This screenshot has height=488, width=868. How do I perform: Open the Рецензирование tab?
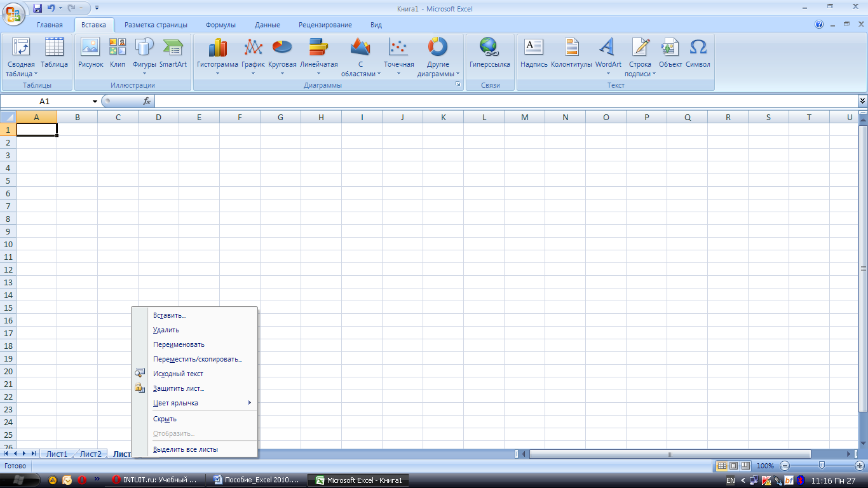pyautogui.click(x=325, y=25)
